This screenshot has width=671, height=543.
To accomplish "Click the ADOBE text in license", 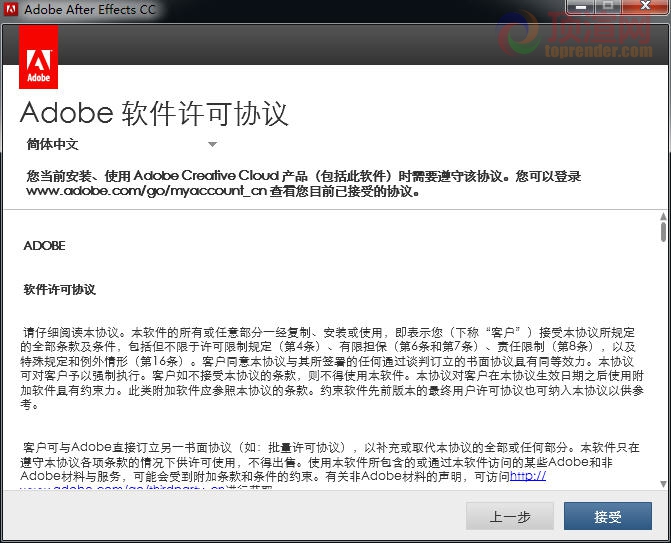I will 45,246.
